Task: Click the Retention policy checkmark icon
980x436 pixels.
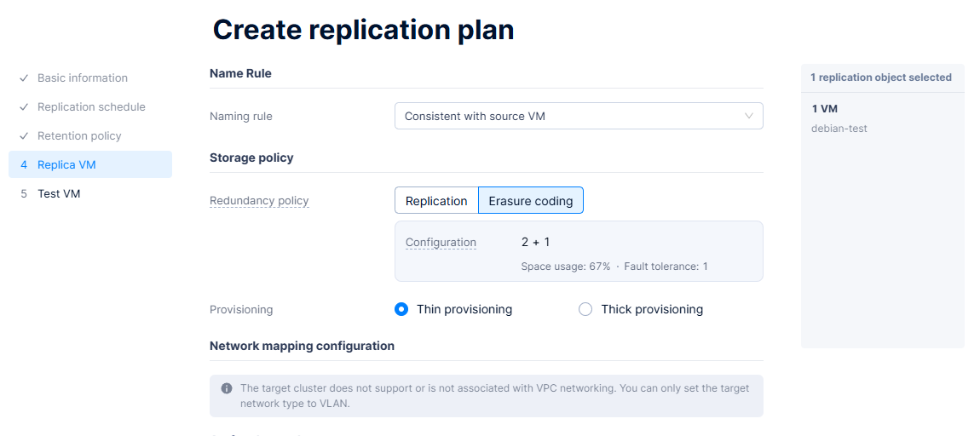Action: (x=24, y=136)
